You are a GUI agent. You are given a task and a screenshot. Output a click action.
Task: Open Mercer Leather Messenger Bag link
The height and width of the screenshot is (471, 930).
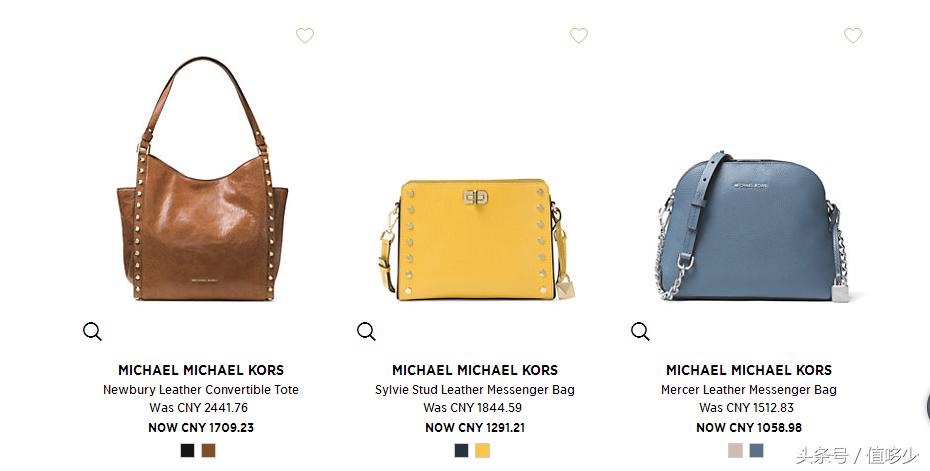(749, 390)
